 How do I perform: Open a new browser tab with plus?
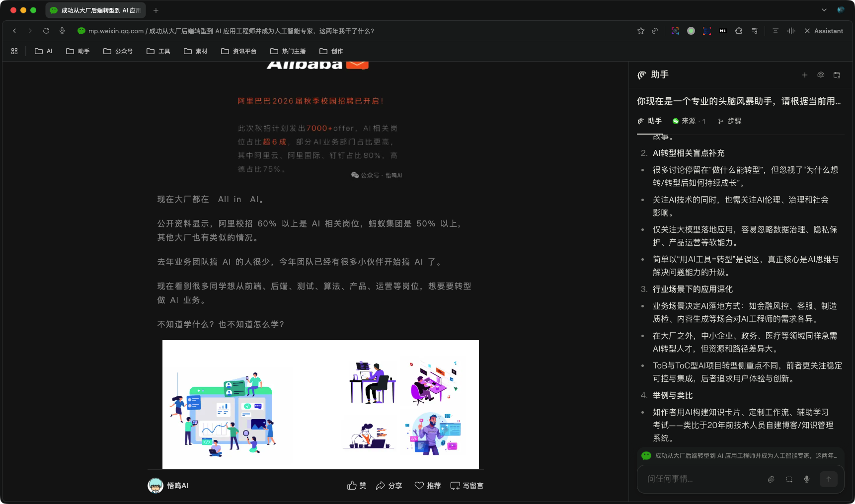[x=156, y=10]
